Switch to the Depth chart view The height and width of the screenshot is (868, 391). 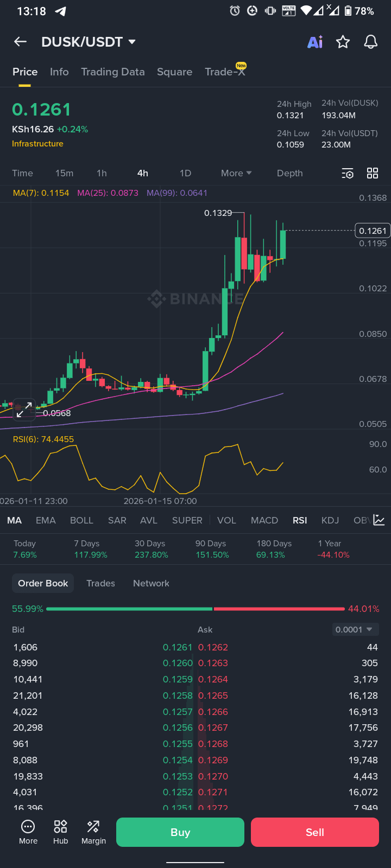[x=289, y=173]
